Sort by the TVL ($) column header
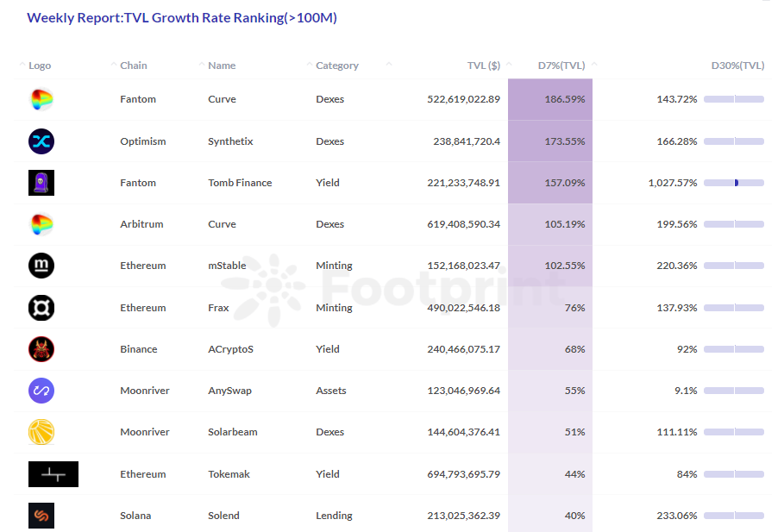This screenshot has height=532, width=784. (483, 66)
